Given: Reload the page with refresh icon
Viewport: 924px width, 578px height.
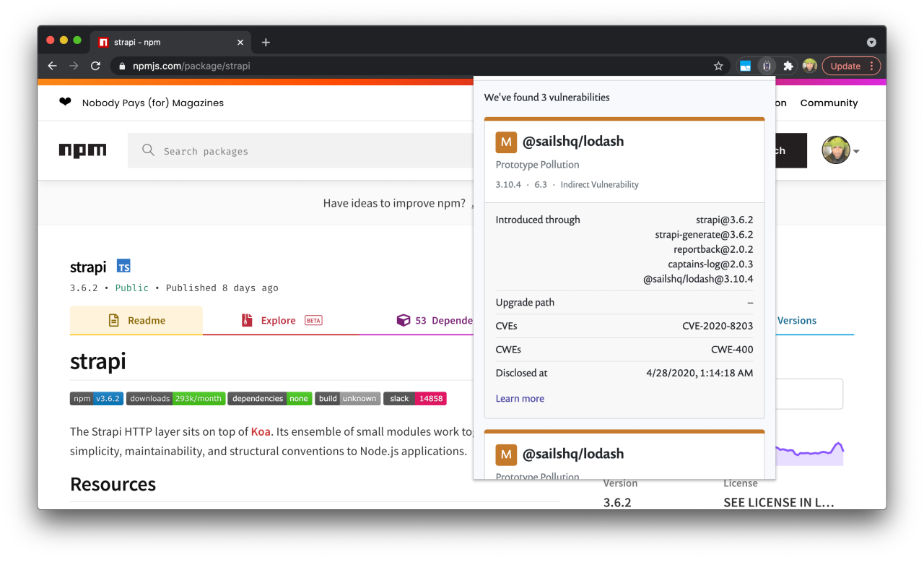Looking at the screenshot, I should point(95,66).
